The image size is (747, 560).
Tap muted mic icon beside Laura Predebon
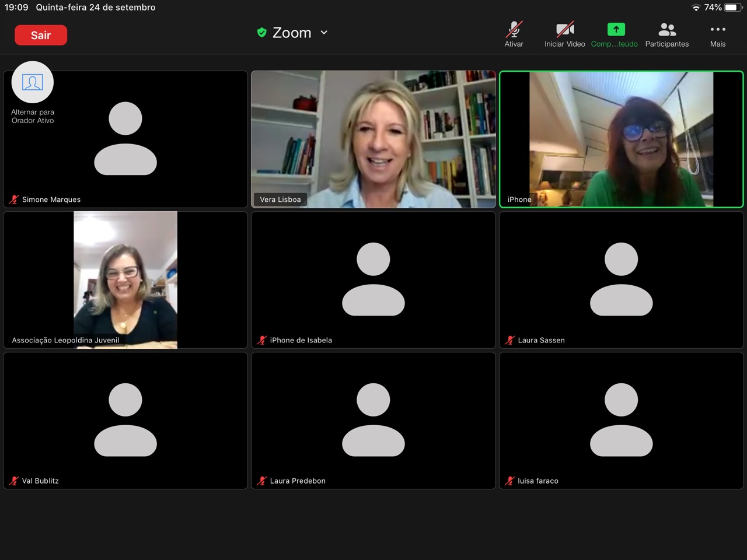pos(262,481)
